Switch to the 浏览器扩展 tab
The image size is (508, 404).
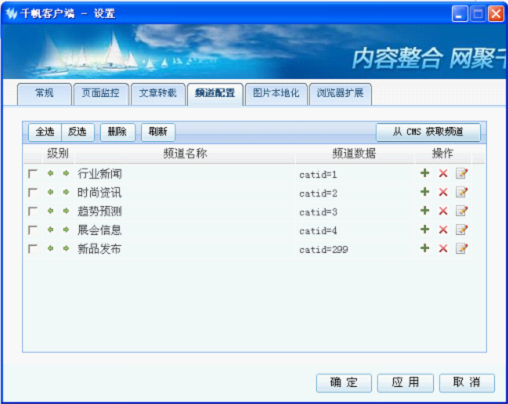(x=340, y=94)
